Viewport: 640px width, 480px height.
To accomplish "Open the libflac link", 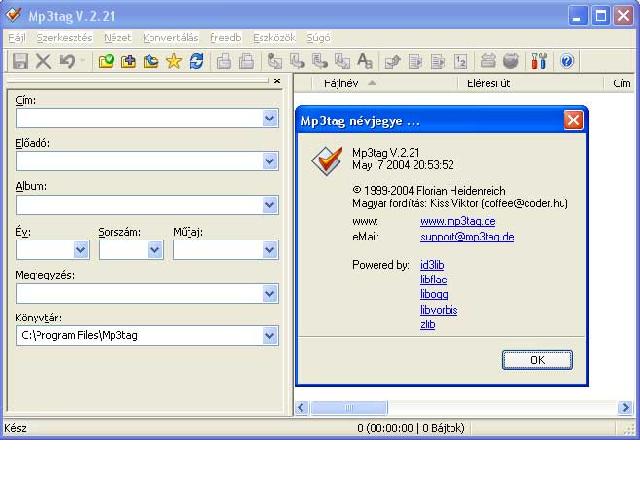I will 433,280.
